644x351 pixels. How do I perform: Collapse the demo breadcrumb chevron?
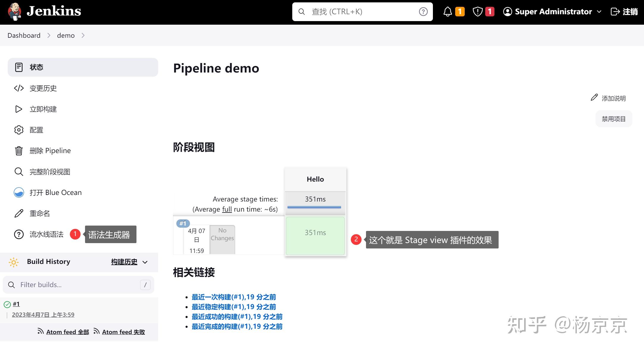click(83, 35)
